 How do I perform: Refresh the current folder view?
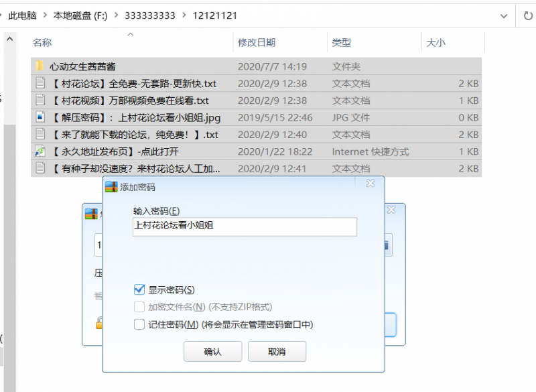(527, 15)
